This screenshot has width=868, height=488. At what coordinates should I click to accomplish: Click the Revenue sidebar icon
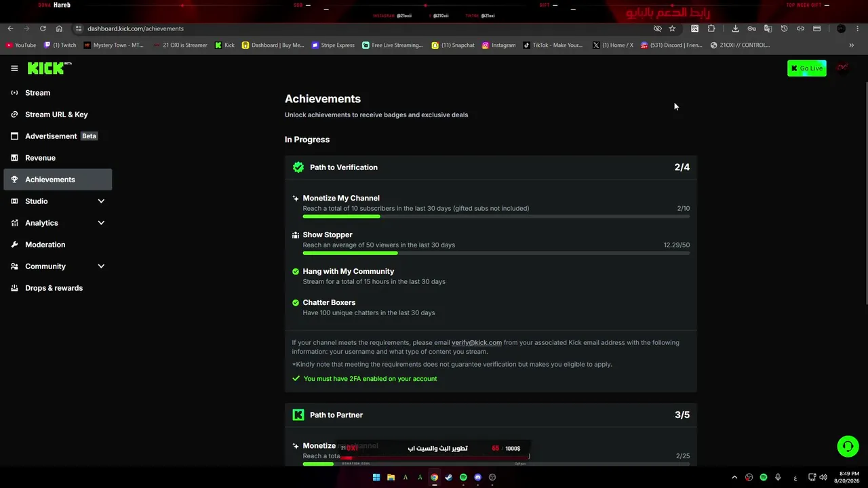(14, 158)
